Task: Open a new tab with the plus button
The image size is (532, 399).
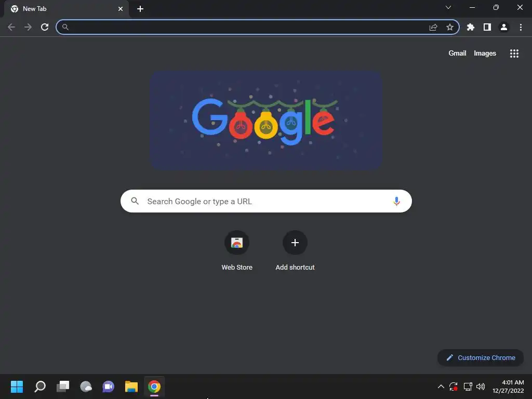Action: tap(140, 9)
